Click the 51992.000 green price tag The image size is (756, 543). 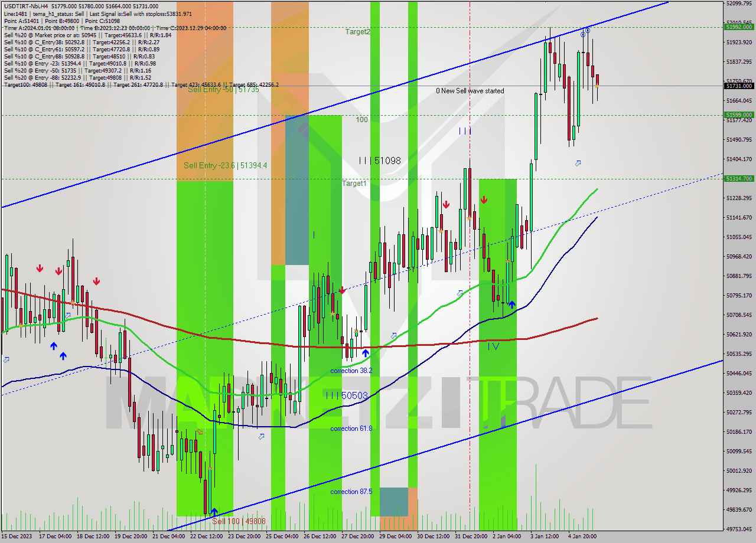tap(739, 27)
